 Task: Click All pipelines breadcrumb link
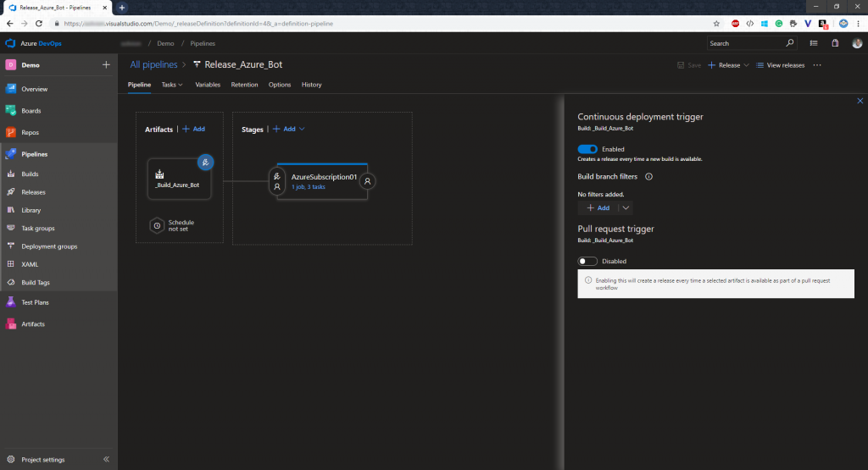click(154, 64)
